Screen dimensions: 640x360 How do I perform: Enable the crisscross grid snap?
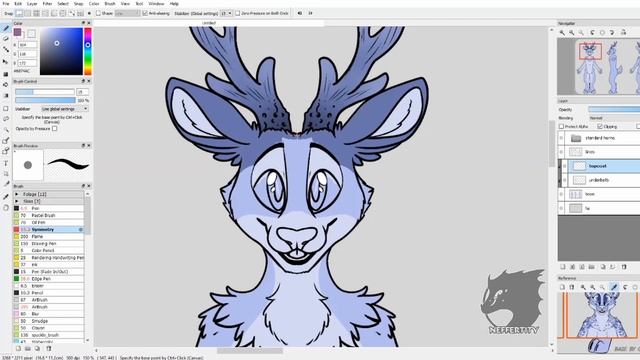tap(37, 13)
